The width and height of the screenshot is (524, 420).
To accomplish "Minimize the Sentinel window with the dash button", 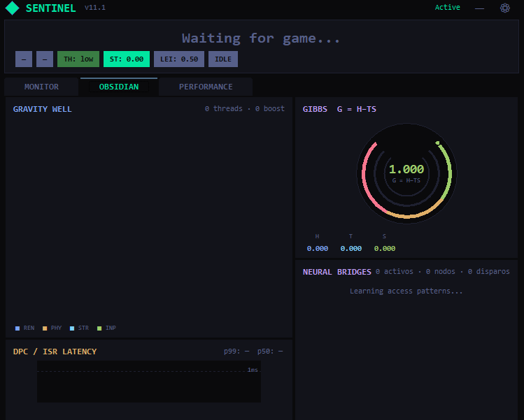I will (x=479, y=8).
